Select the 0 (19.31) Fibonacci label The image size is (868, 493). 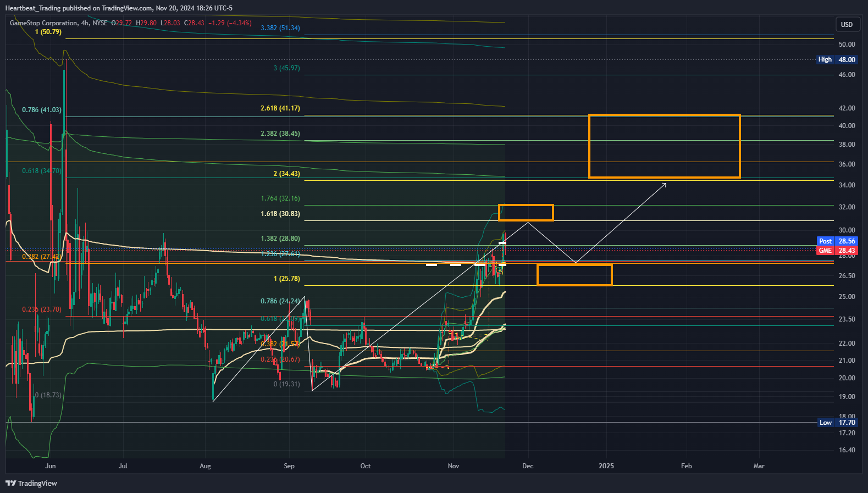click(287, 384)
